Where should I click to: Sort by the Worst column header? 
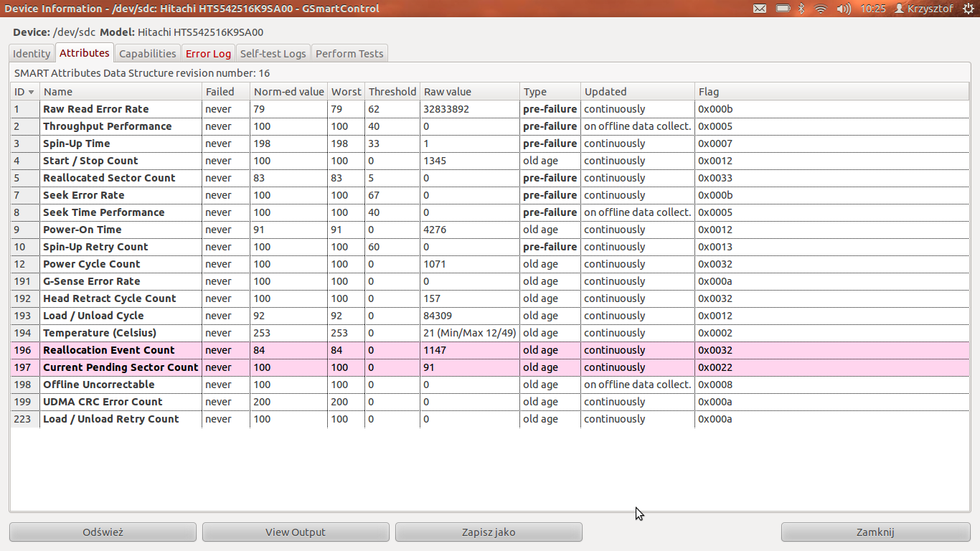point(347,92)
